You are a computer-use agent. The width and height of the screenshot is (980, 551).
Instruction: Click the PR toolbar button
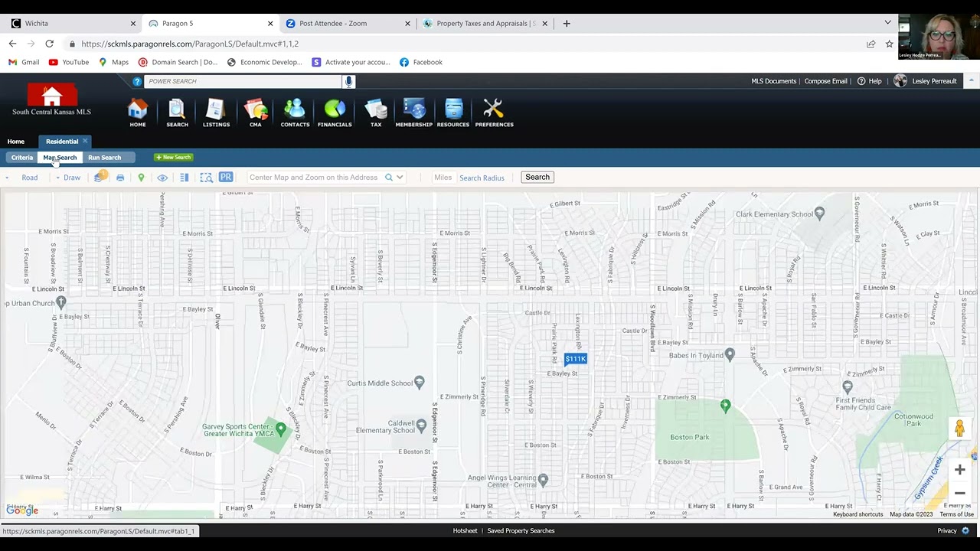pyautogui.click(x=226, y=177)
